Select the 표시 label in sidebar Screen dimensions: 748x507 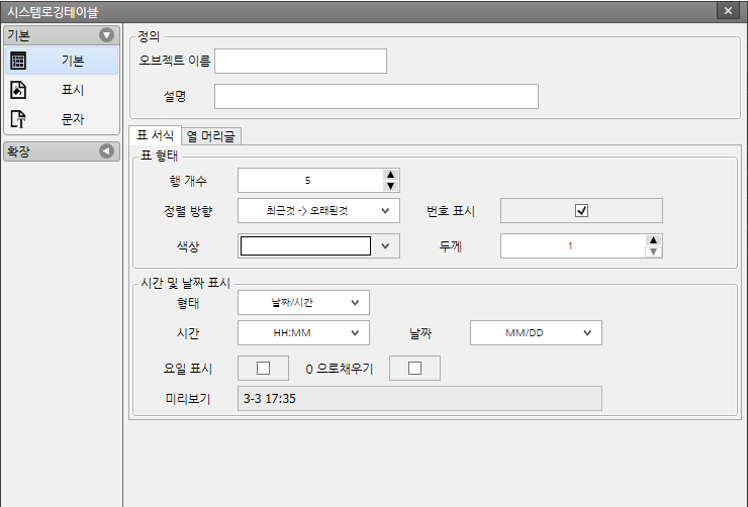click(x=73, y=90)
